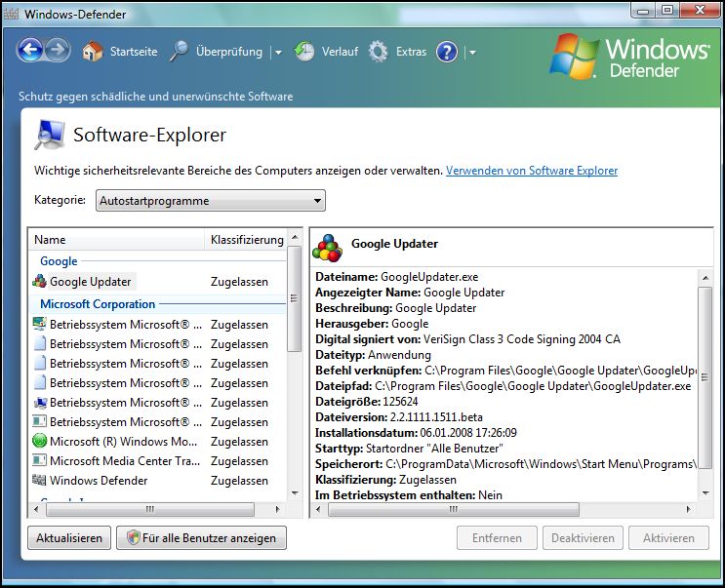Click the Startseite house icon
The width and height of the screenshot is (725, 588).
tap(93, 52)
